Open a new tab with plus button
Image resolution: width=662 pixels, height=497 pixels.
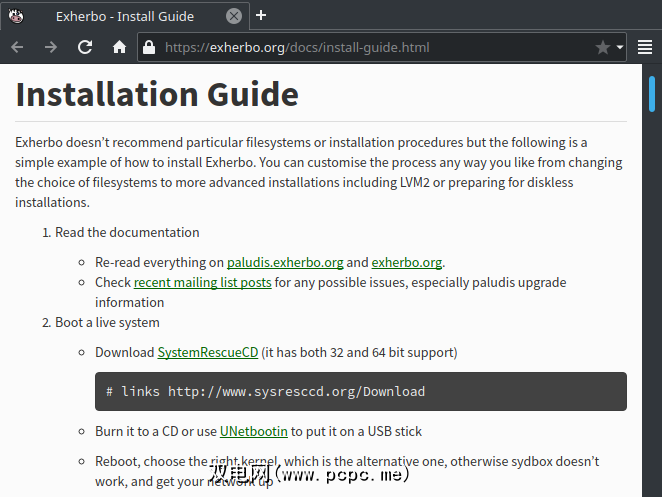pos(261,15)
